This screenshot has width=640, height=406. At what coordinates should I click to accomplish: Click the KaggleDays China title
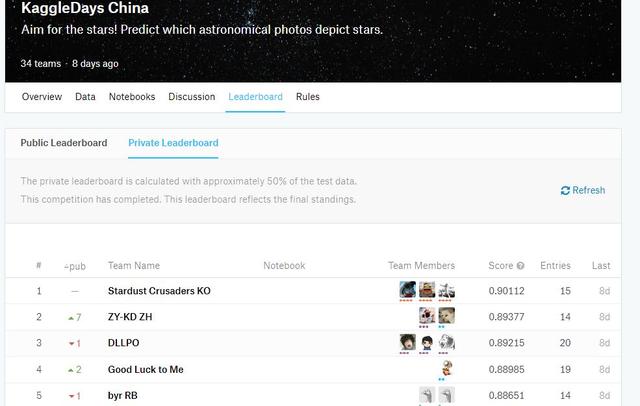[x=85, y=8]
